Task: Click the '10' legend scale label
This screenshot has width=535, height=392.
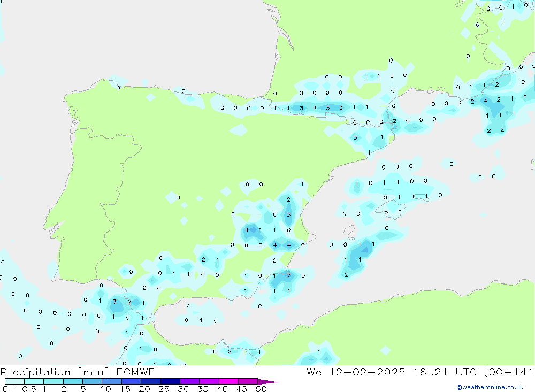Action: 105,389
